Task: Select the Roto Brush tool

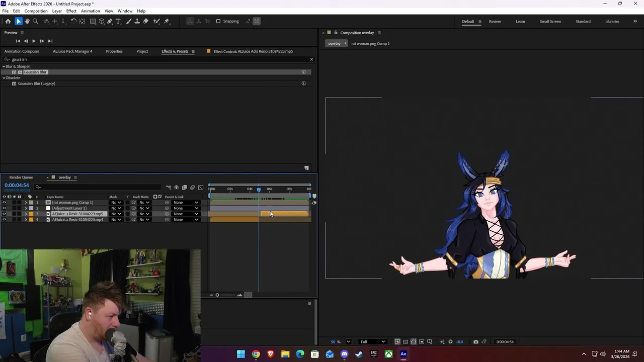Action: pos(156,21)
